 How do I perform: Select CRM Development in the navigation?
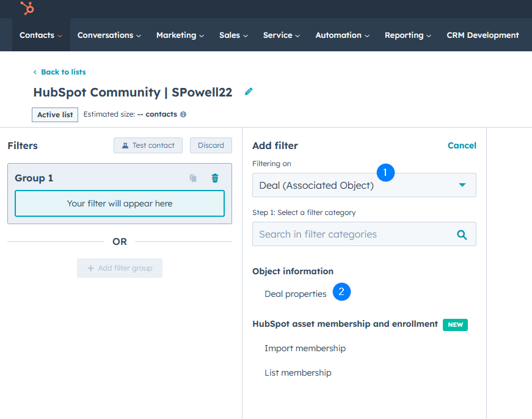[x=483, y=35]
